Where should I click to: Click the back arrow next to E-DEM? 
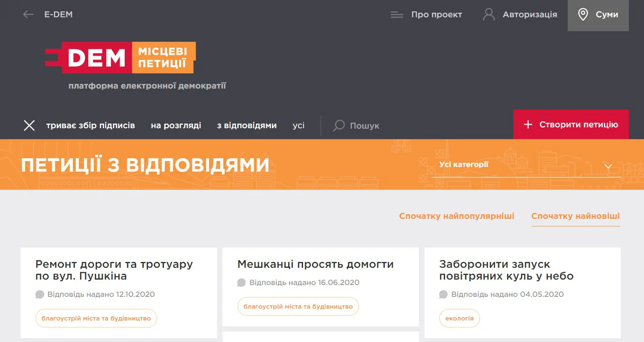(28, 14)
